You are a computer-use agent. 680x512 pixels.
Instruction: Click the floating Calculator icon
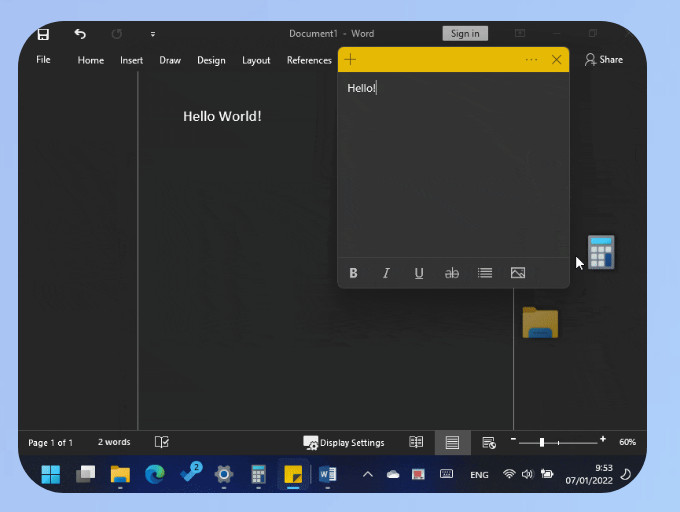pyautogui.click(x=601, y=252)
